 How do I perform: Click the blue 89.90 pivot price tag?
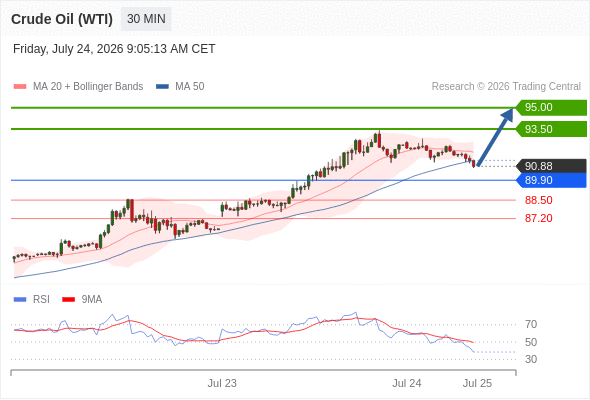pos(551,180)
